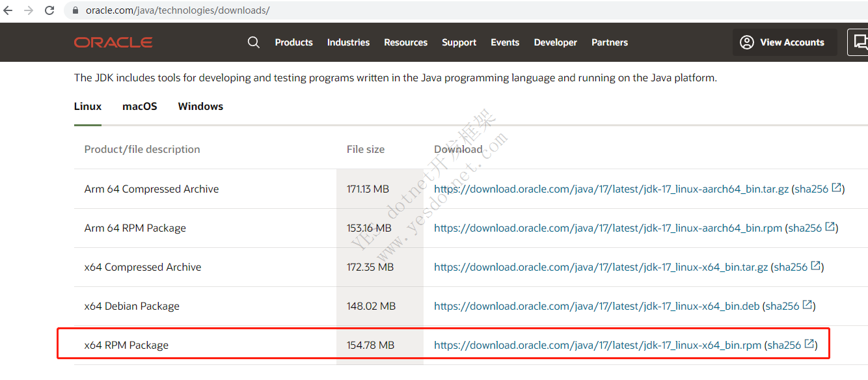The image size is (868, 380).
Task: Open the Products menu
Action: click(293, 42)
